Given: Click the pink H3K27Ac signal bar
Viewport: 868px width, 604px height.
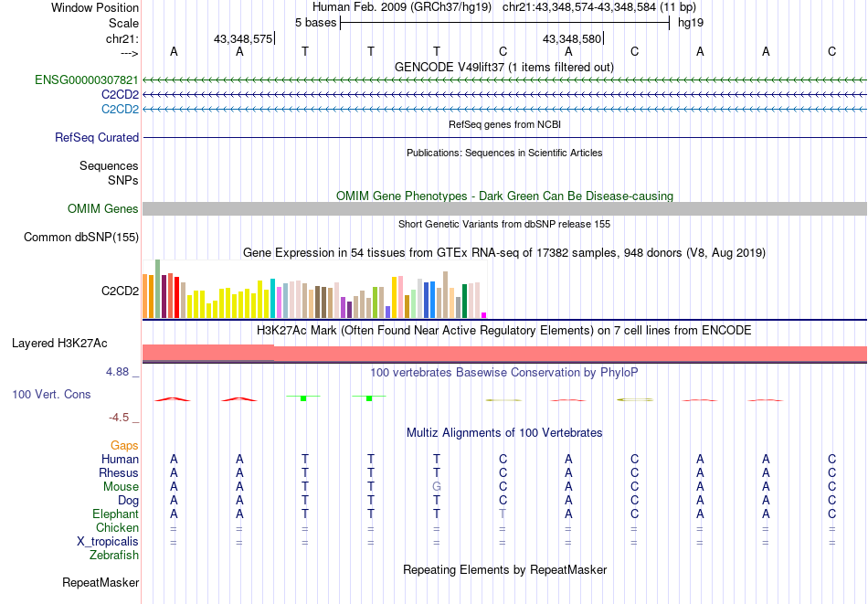Looking at the screenshot, I should [x=504, y=354].
